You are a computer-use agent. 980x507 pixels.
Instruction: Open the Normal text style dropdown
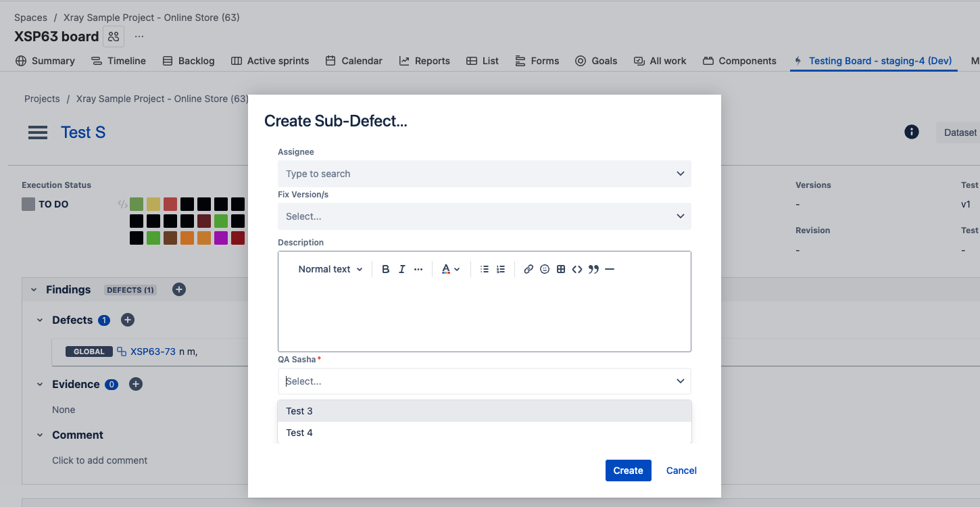pos(330,269)
